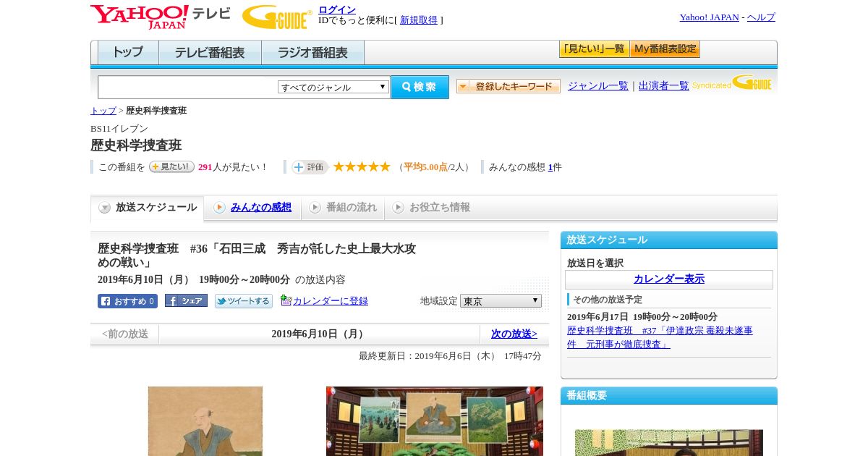Screen dimensions: 868x456
Task: Open the テレビ番組表 tab
Action: point(210,53)
